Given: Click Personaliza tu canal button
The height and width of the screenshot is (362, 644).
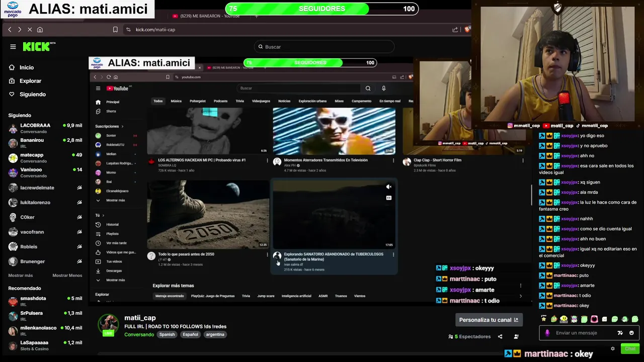Looking at the screenshot, I should (x=489, y=320).
